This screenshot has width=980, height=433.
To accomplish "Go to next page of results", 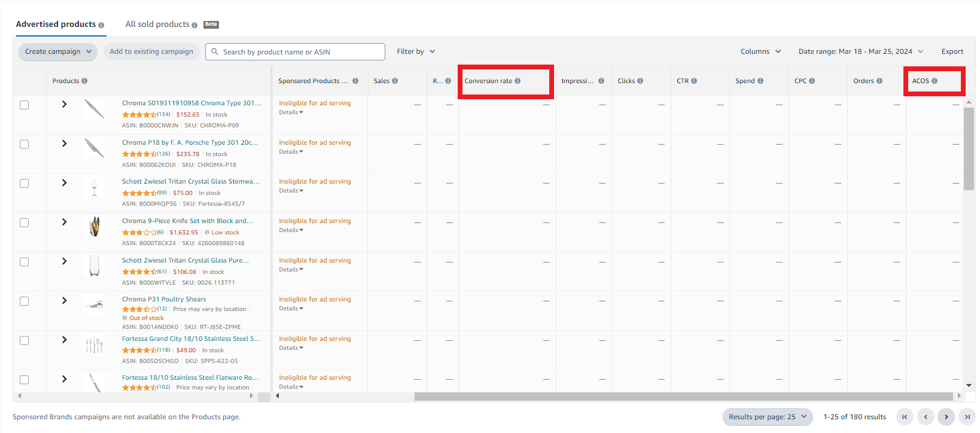I will click(x=946, y=417).
